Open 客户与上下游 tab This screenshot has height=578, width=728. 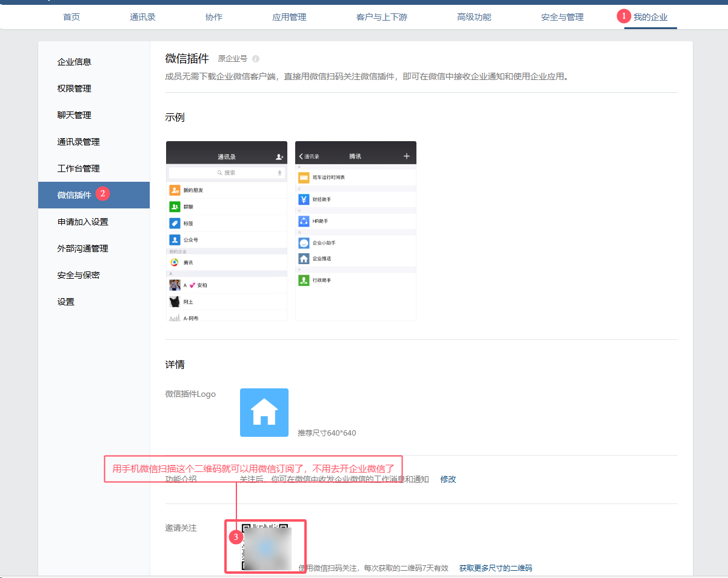(382, 17)
